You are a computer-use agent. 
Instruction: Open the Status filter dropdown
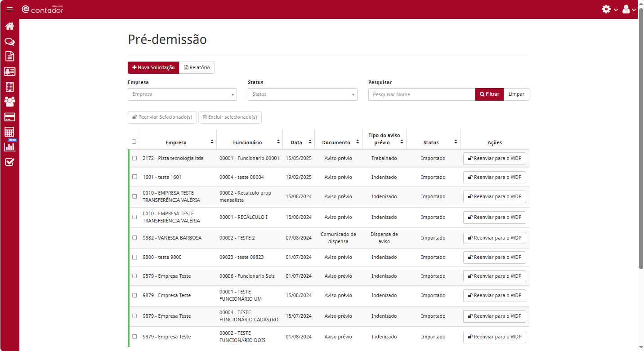pyautogui.click(x=302, y=94)
